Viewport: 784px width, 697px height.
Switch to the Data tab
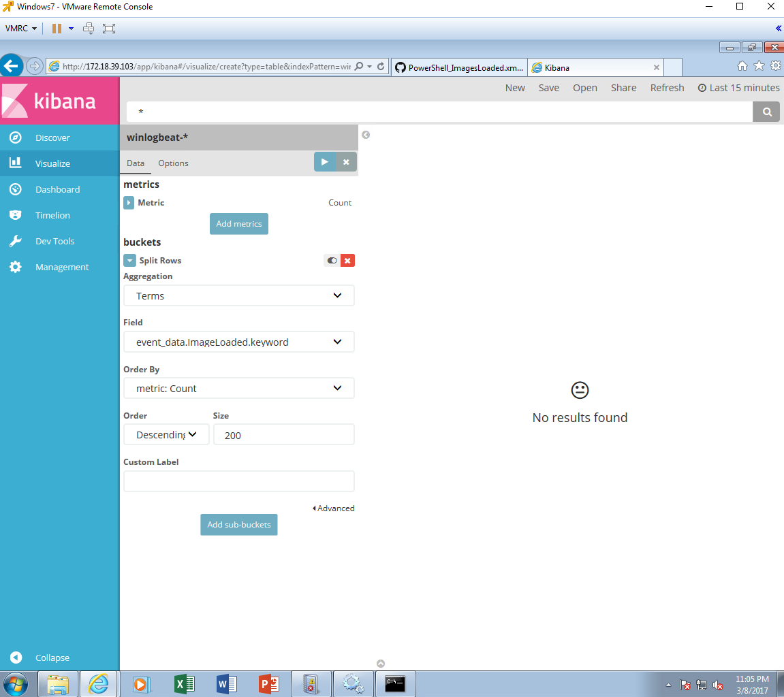click(136, 163)
